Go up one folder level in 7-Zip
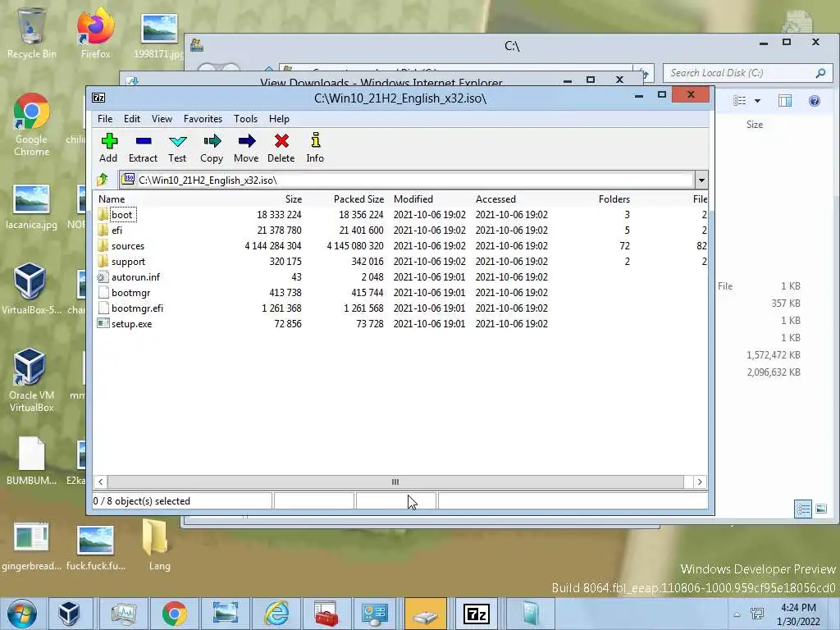The image size is (840, 630). pyautogui.click(x=103, y=180)
